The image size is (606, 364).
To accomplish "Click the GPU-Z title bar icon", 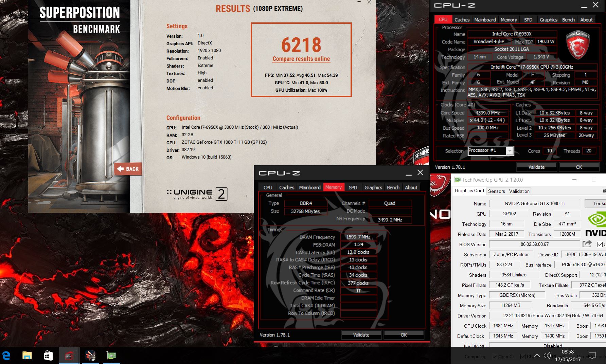I will tap(457, 180).
